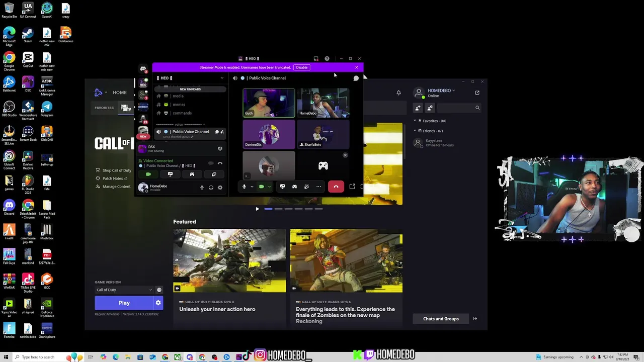This screenshot has height=362, width=644.
Task: Launch an activity from bottom call bar
Action: 294,187
